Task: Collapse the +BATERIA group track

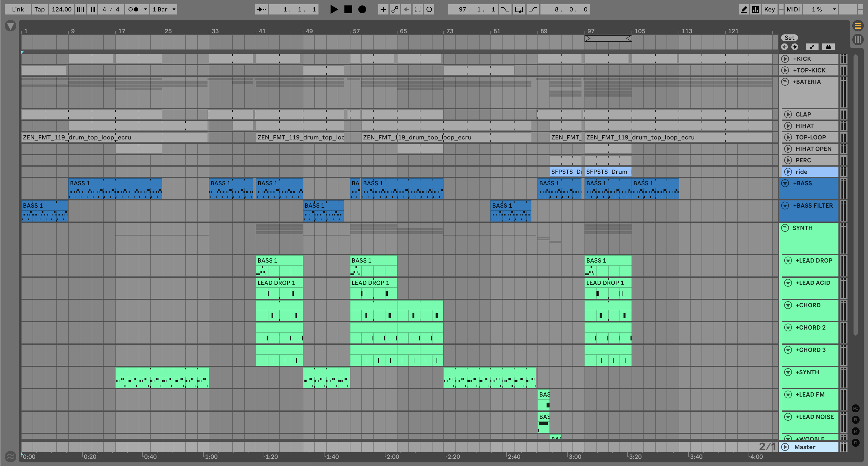Action: [785, 81]
